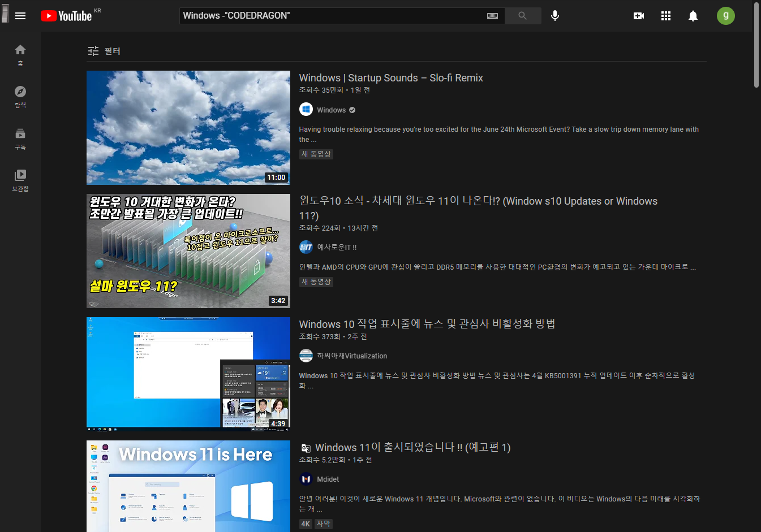
Task: Click the translated-title icon before Windows 11 title
Action: point(306,448)
